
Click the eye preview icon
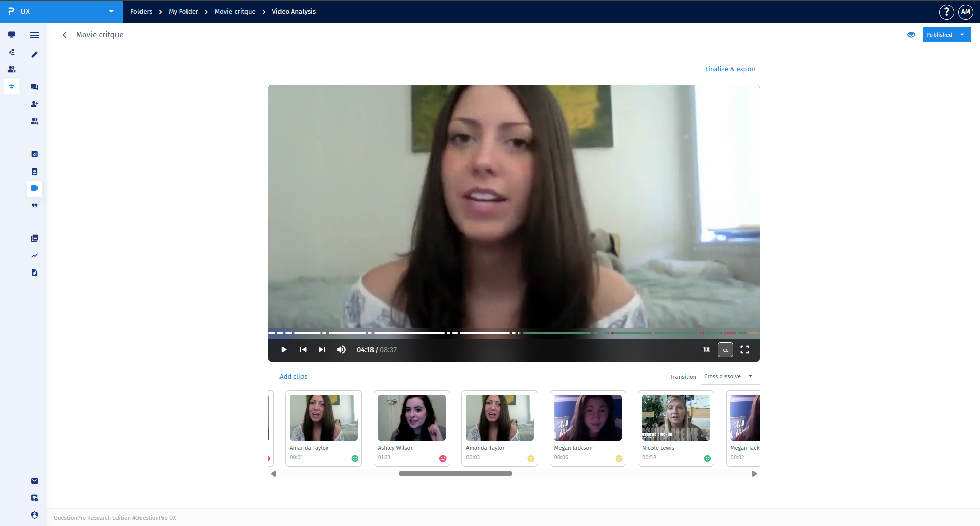coord(911,35)
